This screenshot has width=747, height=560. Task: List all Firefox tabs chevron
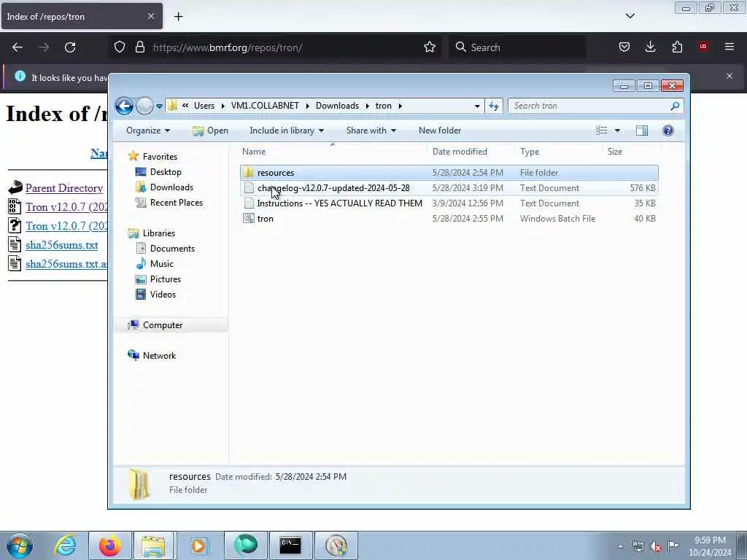click(630, 16)
